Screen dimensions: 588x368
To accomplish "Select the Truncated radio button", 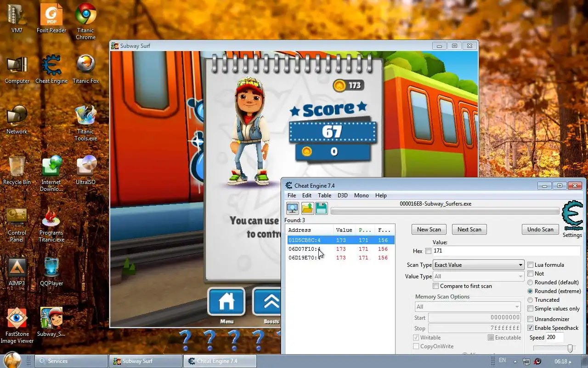I will 531,300.
